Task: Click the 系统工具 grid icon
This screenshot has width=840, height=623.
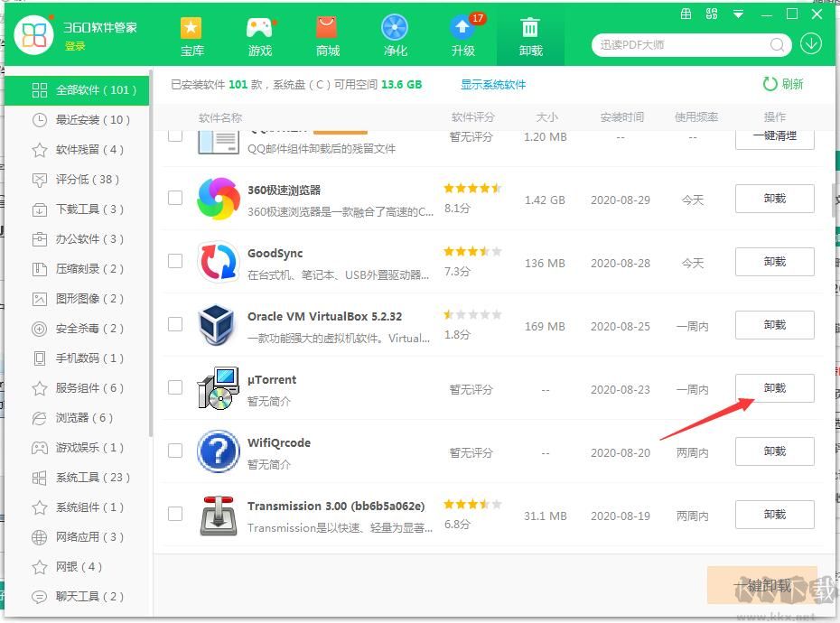Action: [x=39, y=478]
